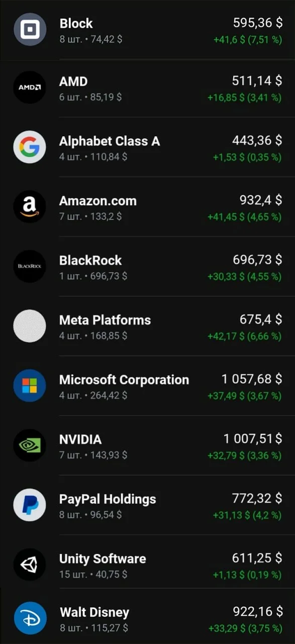
Task: Tap the PayPal logo icon
Action: tap(30, 505)
